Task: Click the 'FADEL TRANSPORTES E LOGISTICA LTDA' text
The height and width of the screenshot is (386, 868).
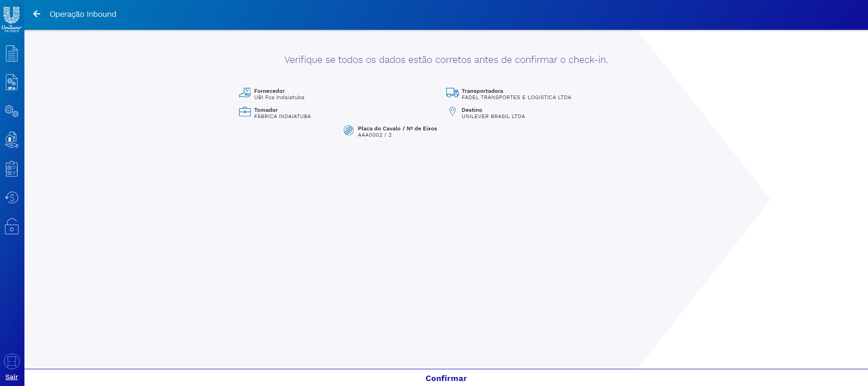Action: coord(516,97)
